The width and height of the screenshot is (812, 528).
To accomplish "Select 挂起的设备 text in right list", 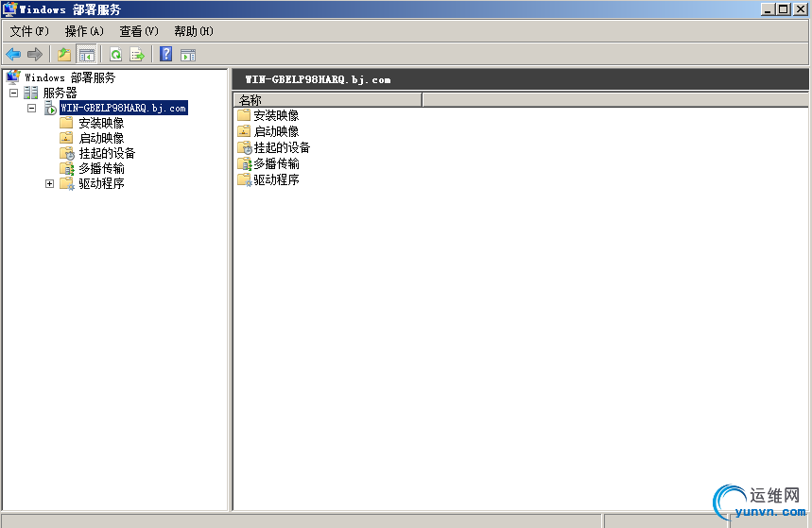I will (x=282, y=147).
